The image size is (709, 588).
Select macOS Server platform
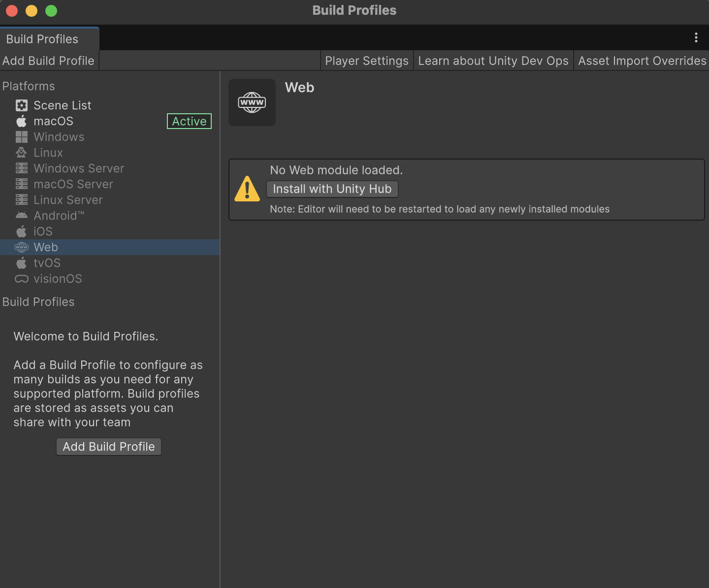click(110, 184)
